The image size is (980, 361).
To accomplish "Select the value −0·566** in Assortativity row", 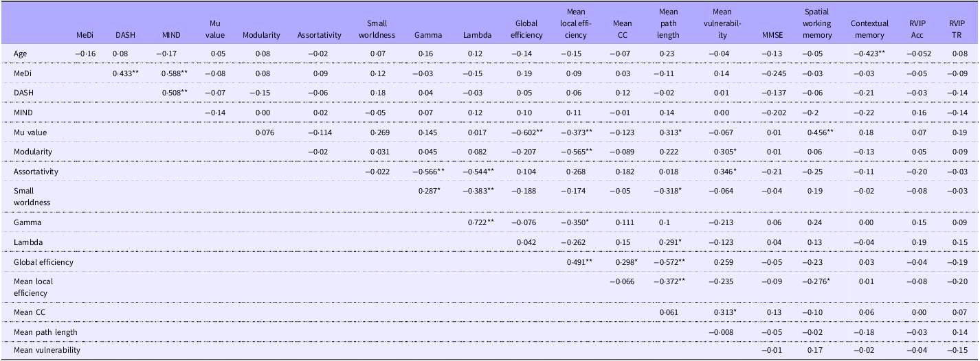I will [430, 170].
